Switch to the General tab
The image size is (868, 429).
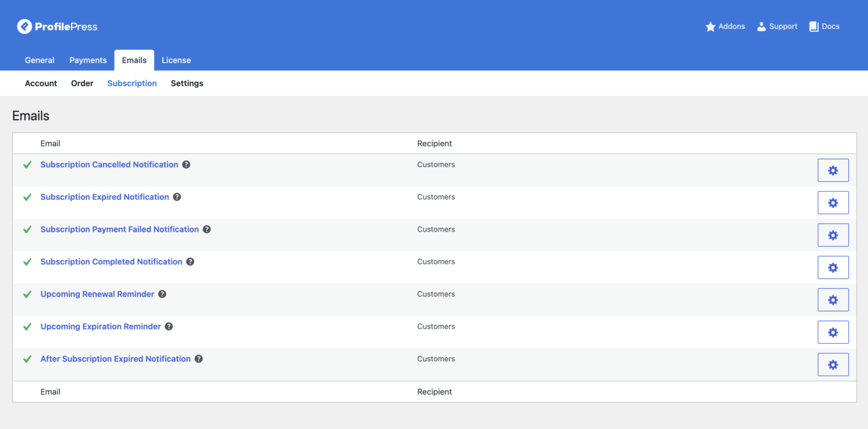[39, 60]
